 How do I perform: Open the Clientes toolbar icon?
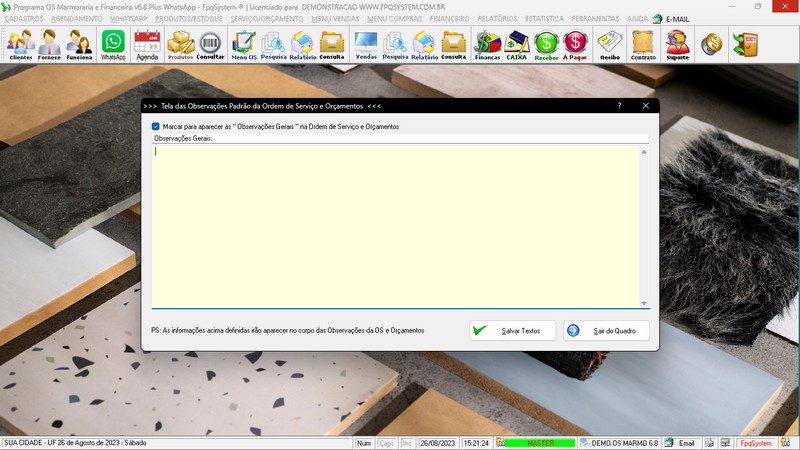pos(20,44)
